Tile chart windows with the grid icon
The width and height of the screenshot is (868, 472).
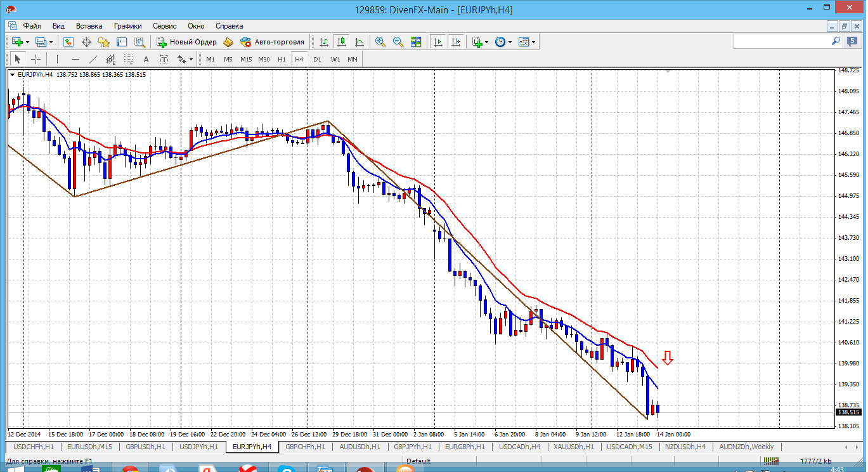point(416,42)
